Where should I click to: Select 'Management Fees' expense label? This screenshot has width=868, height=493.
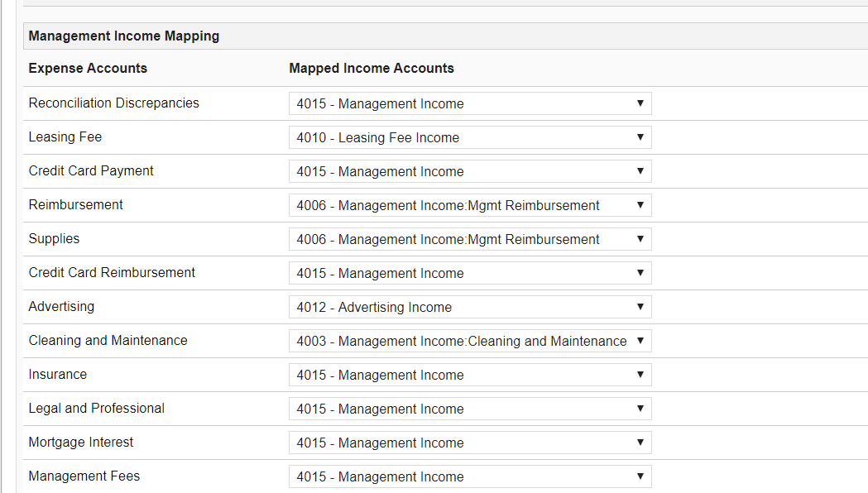click(x=84, y=476)
